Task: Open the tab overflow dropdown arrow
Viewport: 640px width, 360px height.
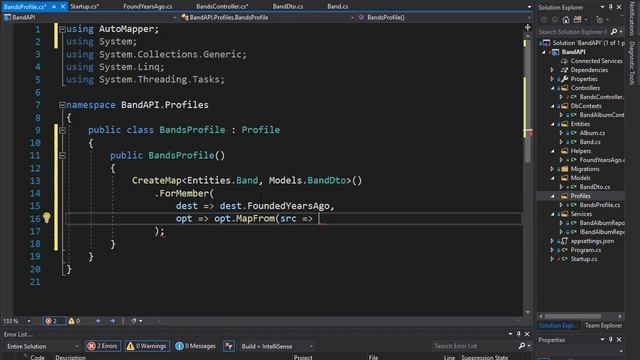Action: pyautogui.click(x=529, y=7)
